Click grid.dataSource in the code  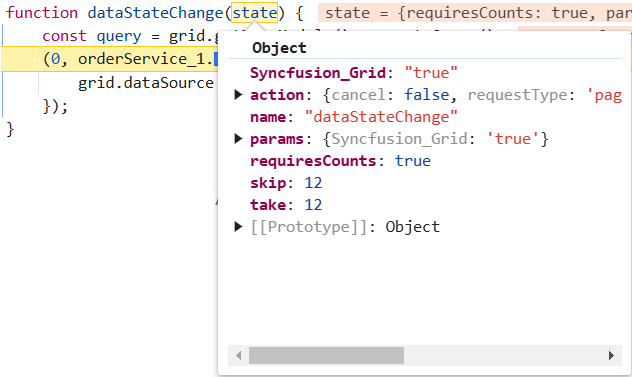tap(146, 83)
